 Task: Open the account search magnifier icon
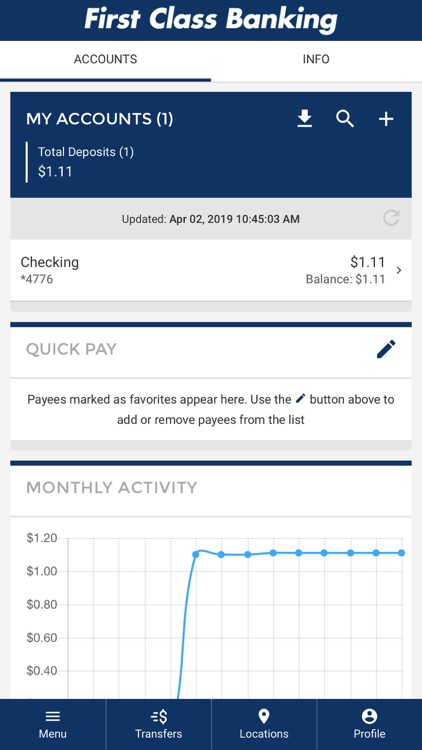[344, 119]
